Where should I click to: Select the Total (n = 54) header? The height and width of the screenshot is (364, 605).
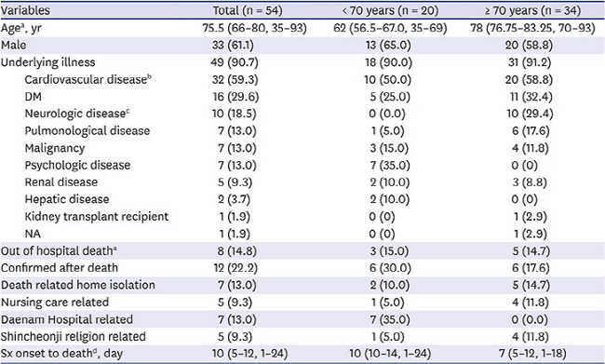click(248, 10)
